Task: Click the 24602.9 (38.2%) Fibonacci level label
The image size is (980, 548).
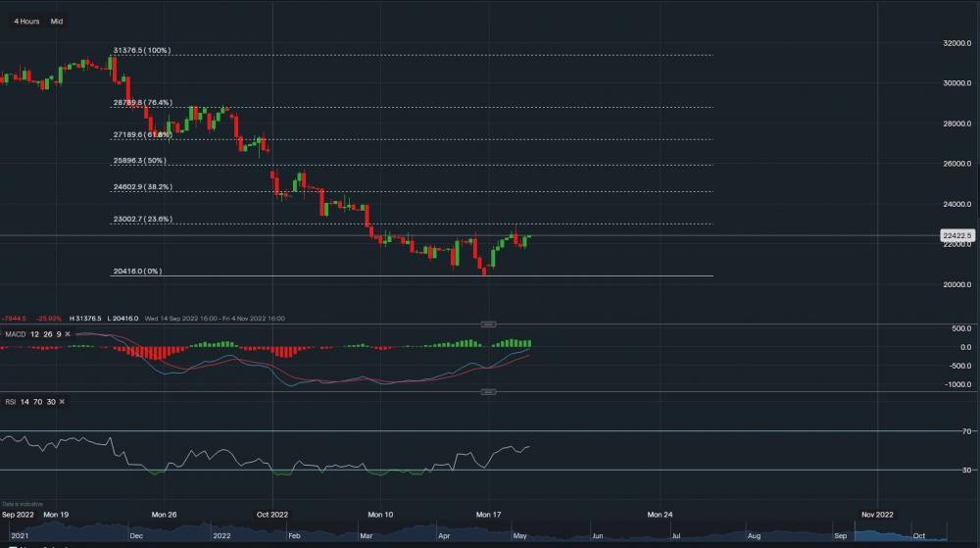Action: tap(143, 186)
